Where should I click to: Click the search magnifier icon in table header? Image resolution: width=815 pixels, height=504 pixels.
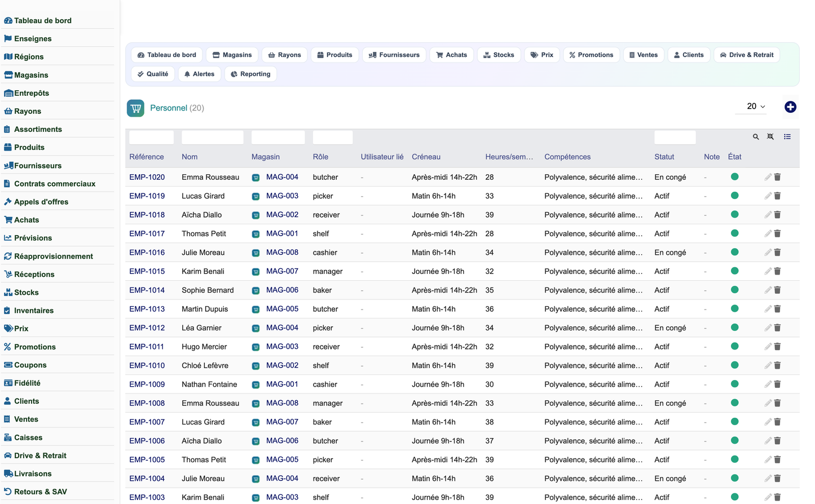[x=756, y=137]
